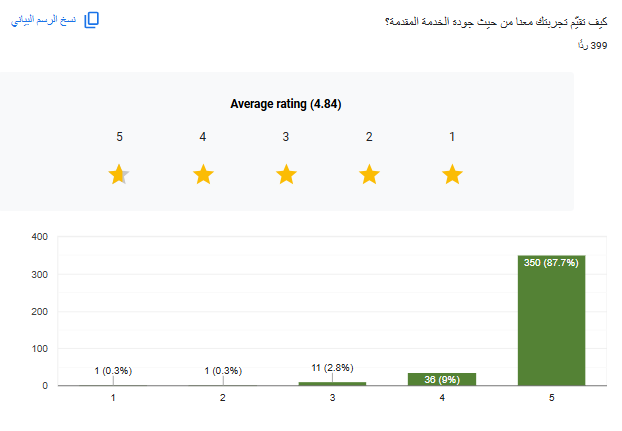The height and width of the screenshot is (431, 622).
Task: Click the number 5 above the stars
Action: [x=119, y=137]
